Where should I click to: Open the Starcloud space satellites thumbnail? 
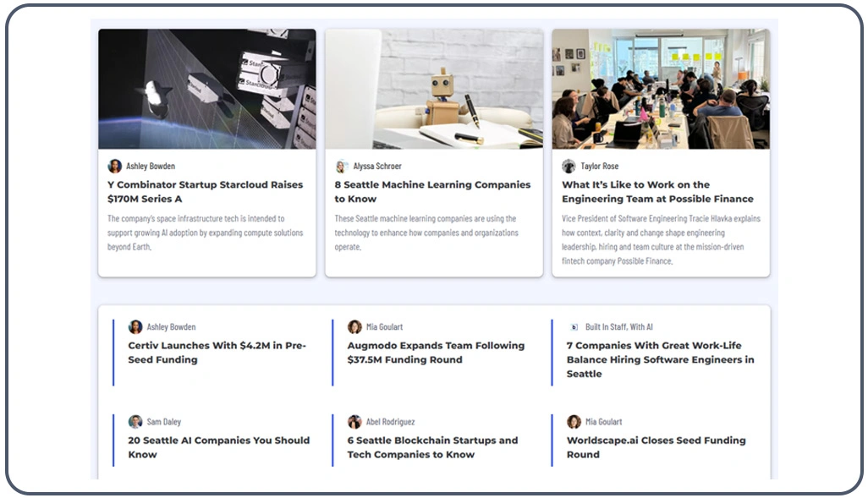207,89
